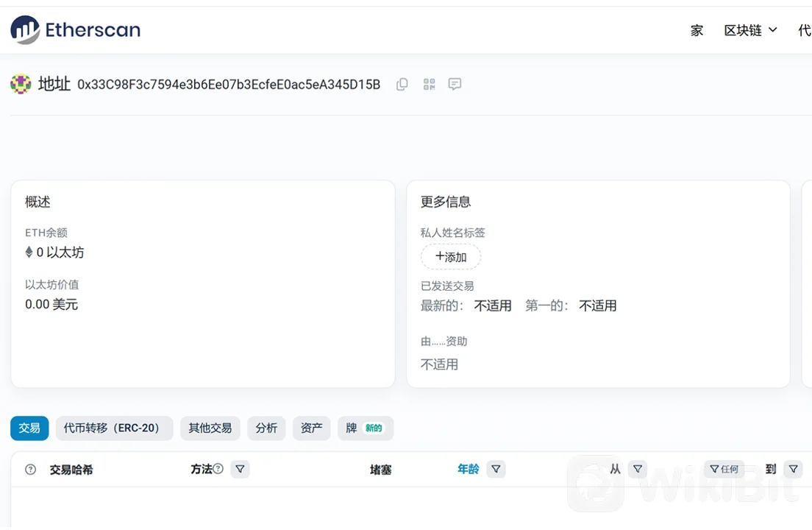Open the 分析 tab
This screenshot has height=530, width=812.
(266, 428)
